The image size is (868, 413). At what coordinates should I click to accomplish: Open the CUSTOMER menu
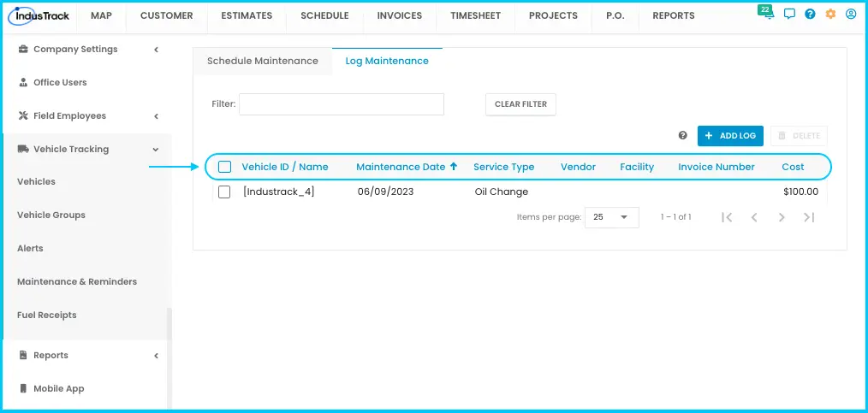(167, 16)
